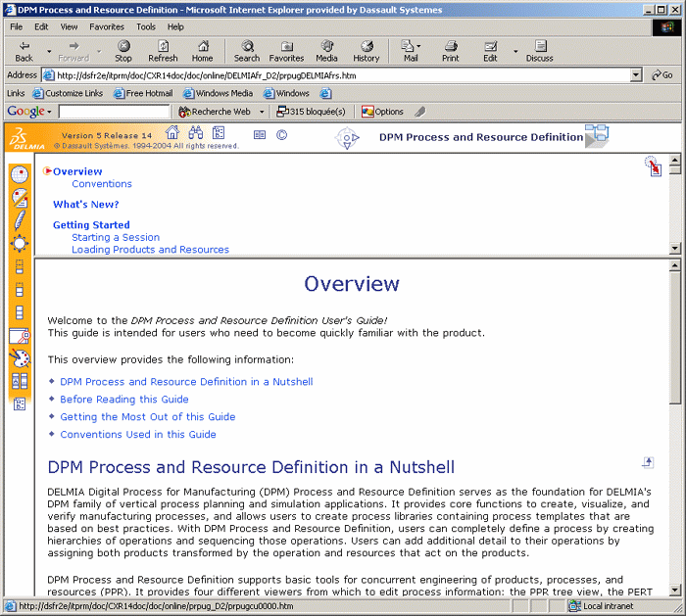Click the two-column layout sidebar icon

click(x=20, y=381)
